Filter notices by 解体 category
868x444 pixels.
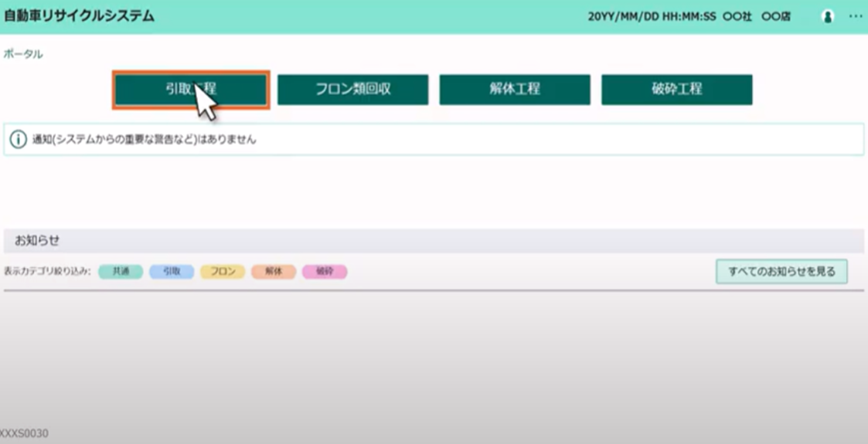click(274, 272)
